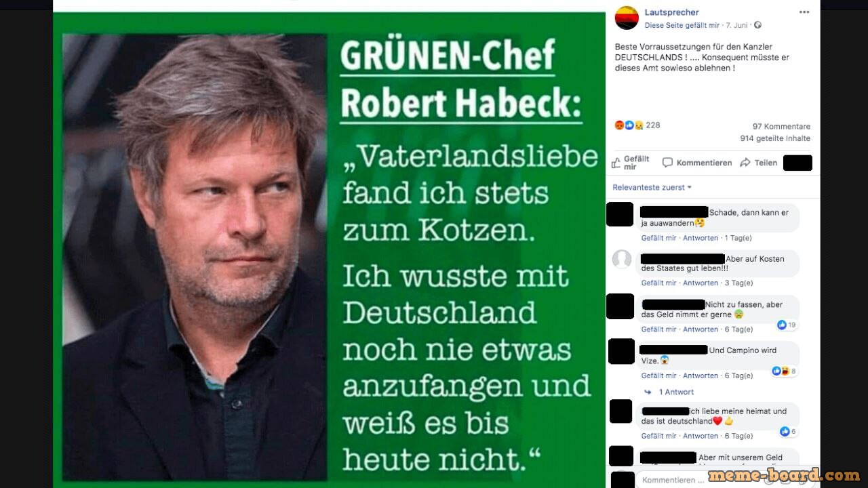Click Diese Seite gefällt mir link

coord(682,25)
